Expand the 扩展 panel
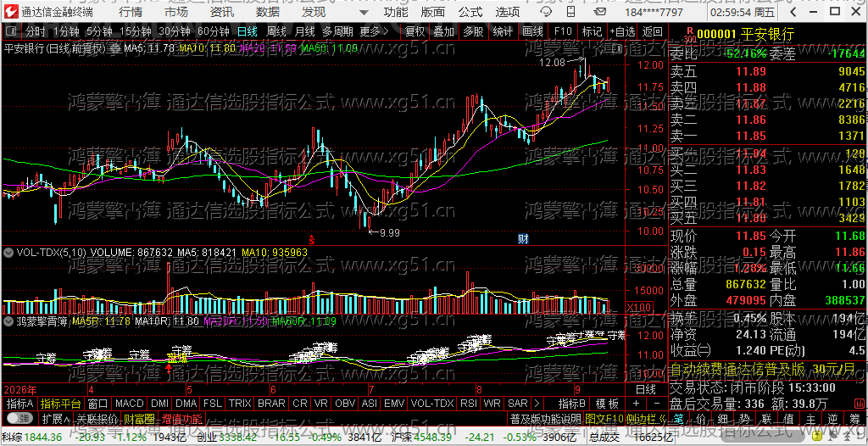The image size is (868, 446). pos(57,418)
